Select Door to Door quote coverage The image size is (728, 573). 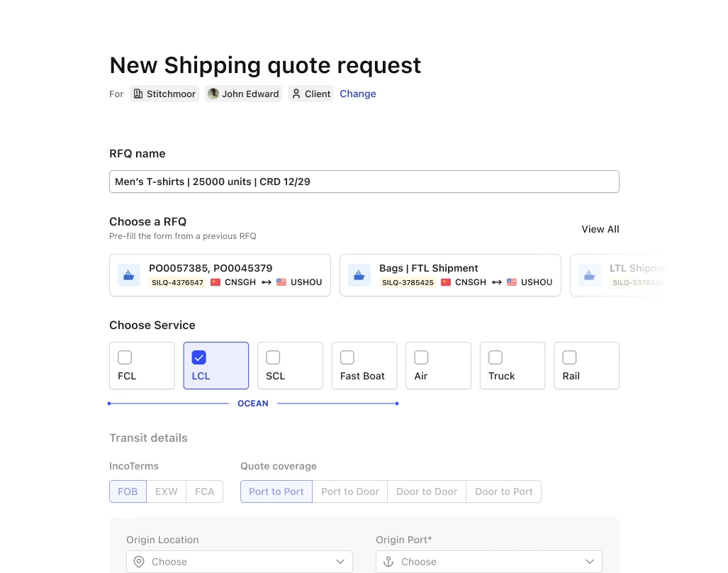pyautogui.click(x=426, y=491)
